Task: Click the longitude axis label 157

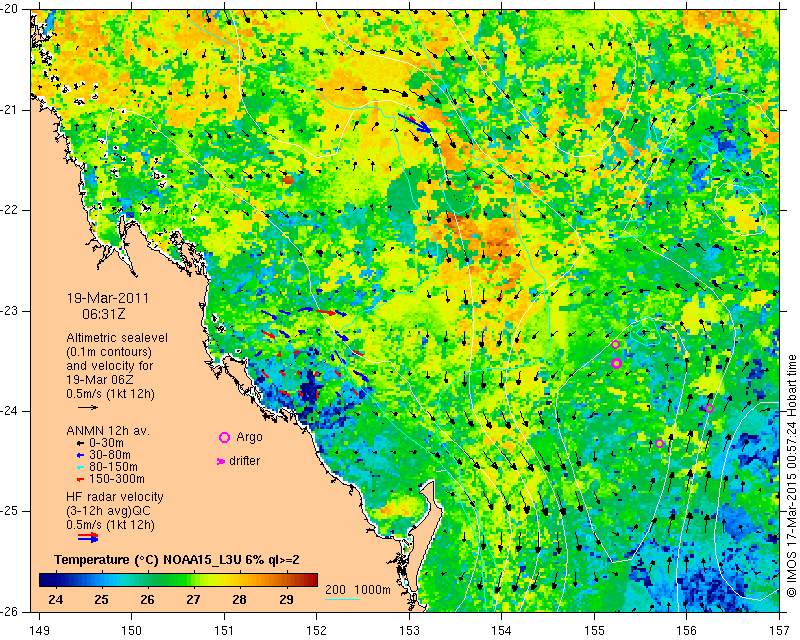Action: pyautogui.click(x=780, y=631)
